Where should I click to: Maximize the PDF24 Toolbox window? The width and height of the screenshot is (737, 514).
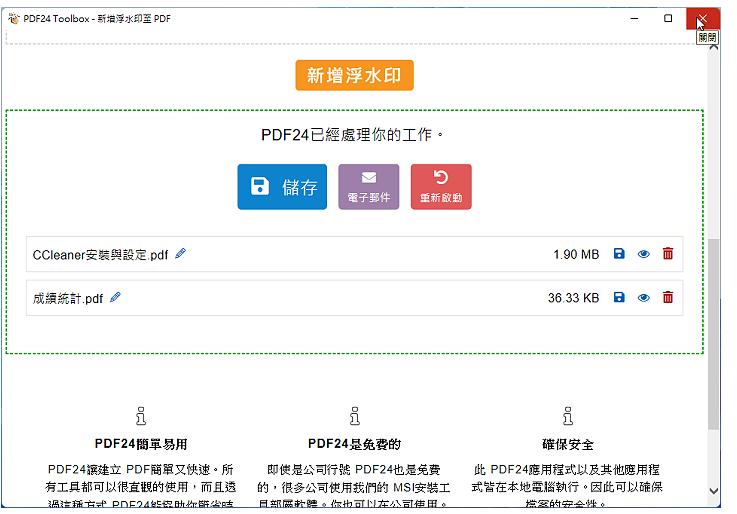coord(668,18)
